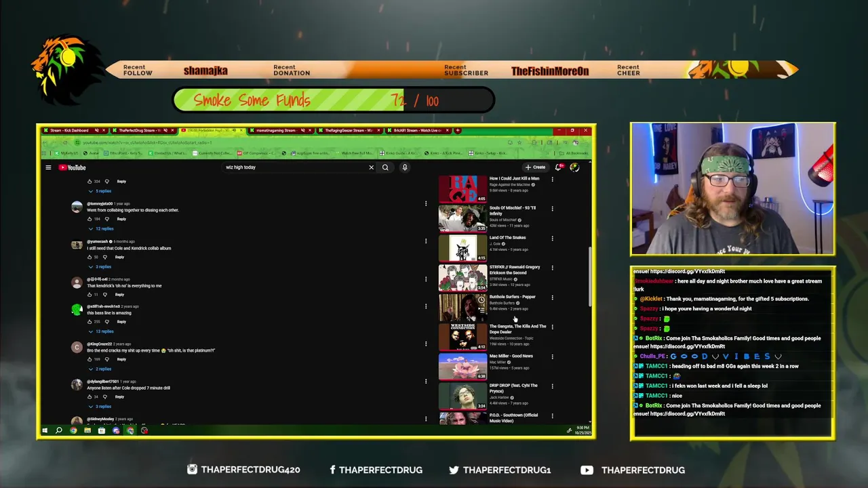Expand the 5 replies thread
The height and width of the screenshot is (488, 868).
coord(100,191)
